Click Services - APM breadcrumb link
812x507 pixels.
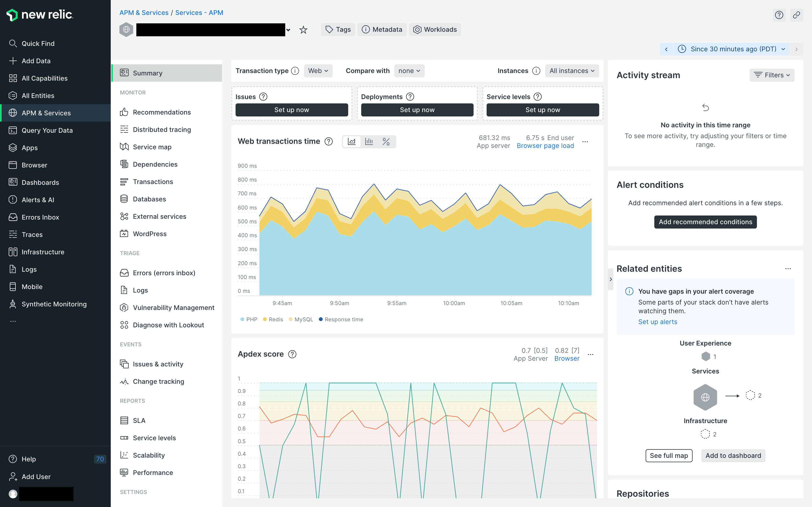point(199,13)
